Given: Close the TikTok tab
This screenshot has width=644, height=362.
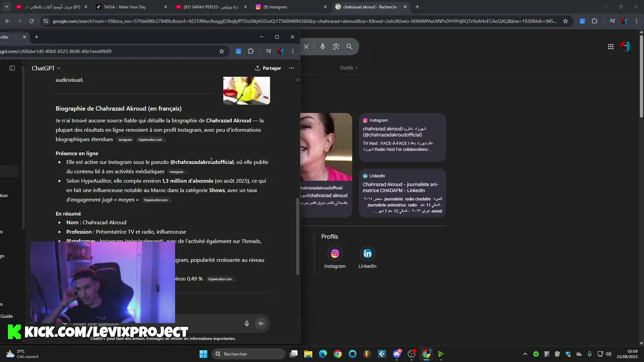Looking at the screenshot, I should pyautogui.click(x=166, y=7).
